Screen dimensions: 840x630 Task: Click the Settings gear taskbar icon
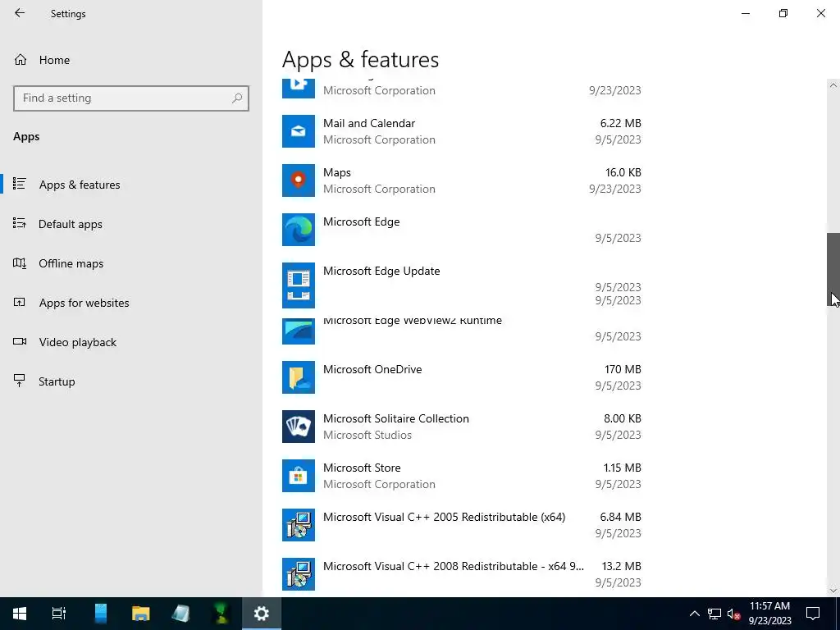click(x=262, y=614)
